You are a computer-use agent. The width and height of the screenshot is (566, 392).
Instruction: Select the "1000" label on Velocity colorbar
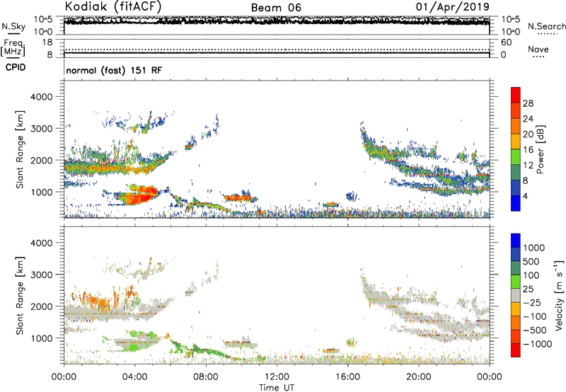click(x=534, y=248)
